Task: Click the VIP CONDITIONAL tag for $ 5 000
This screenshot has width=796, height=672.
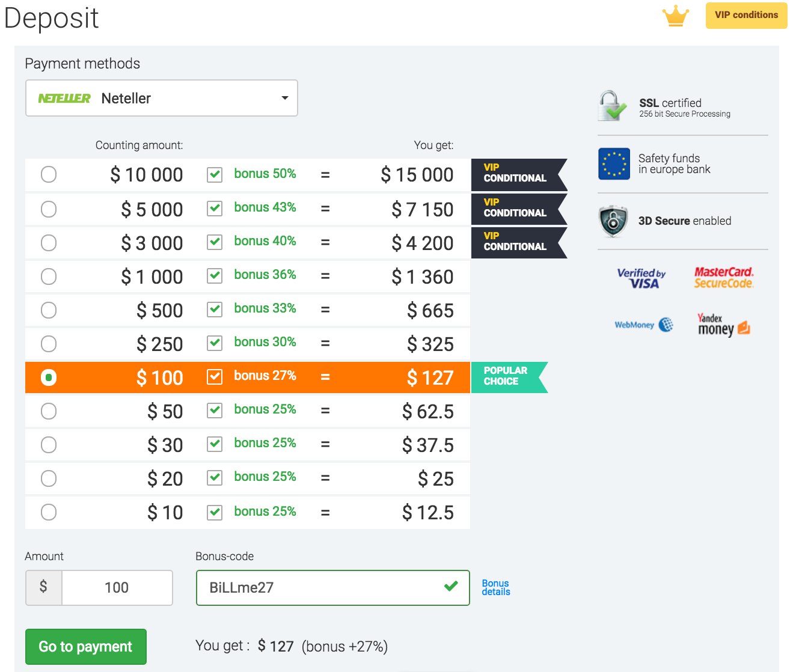Action: point(519,208)
